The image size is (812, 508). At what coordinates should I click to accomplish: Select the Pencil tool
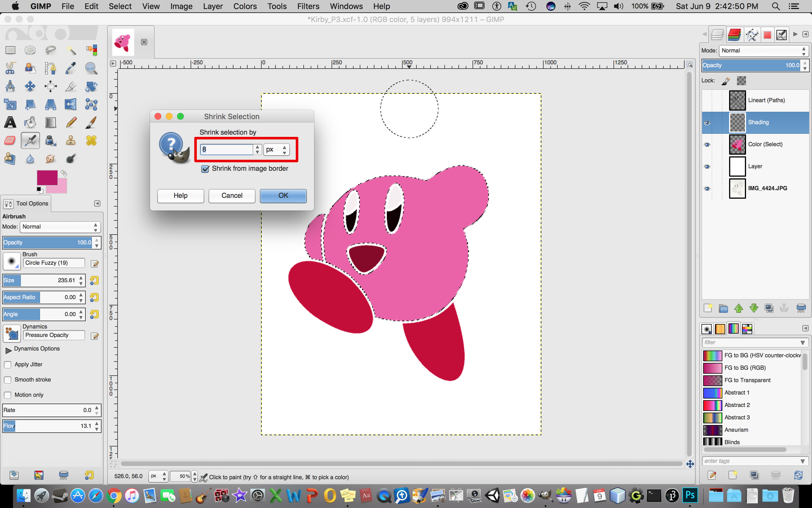pos(71,122)
